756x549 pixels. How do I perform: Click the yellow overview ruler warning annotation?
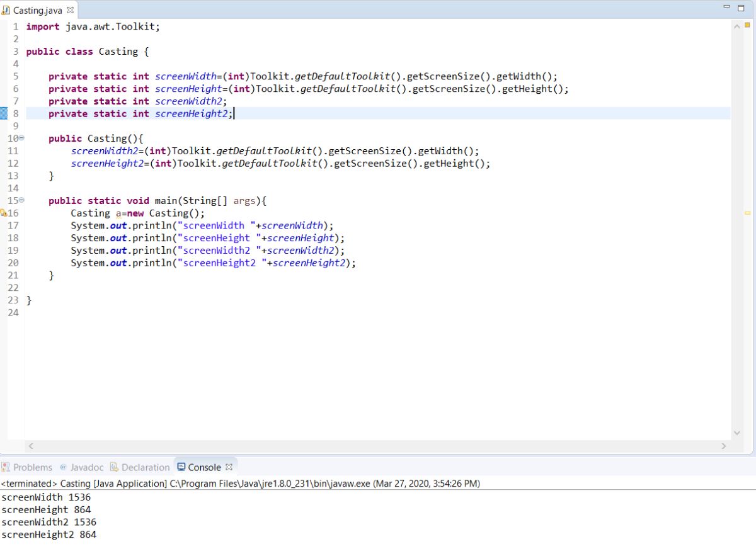[x=747, y=213]
